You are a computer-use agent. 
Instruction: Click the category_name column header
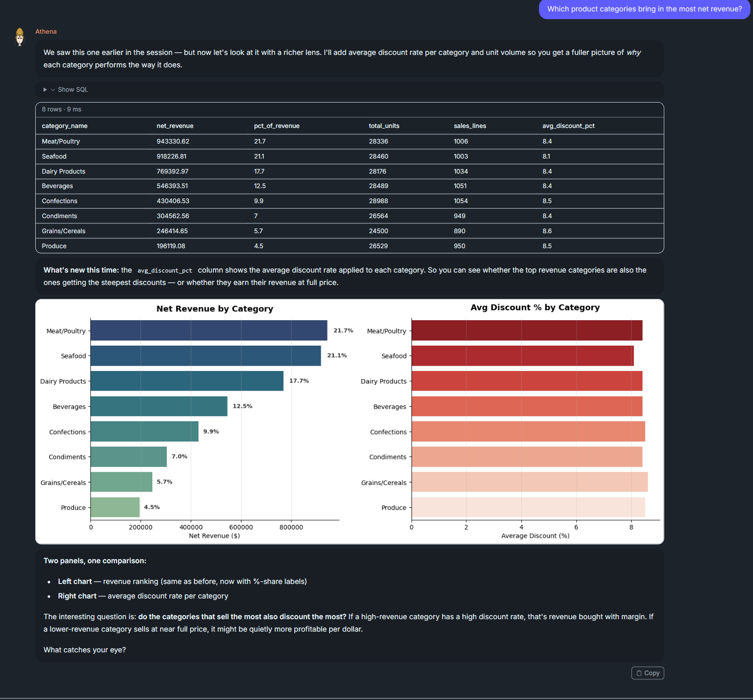(65, 126)
